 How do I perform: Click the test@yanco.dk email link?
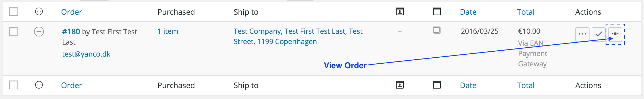click(86, 54)
